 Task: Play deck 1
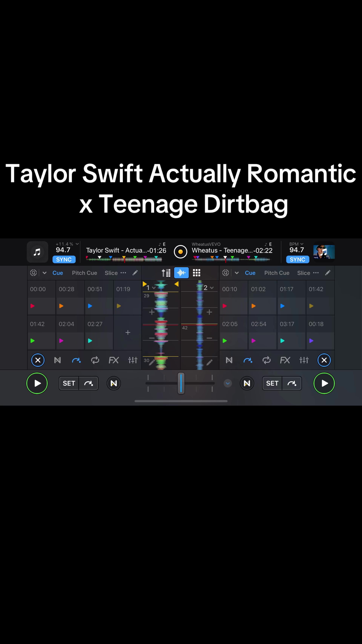(x=37, y=383)
